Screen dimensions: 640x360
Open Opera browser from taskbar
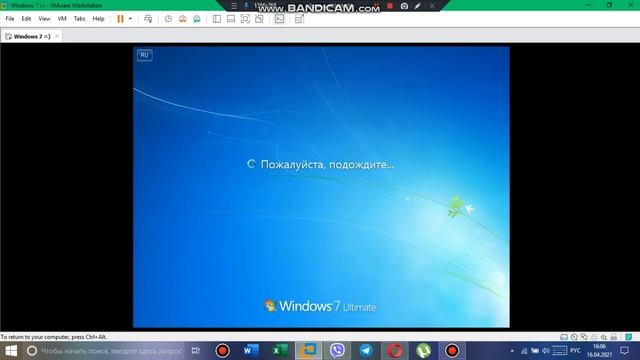(x=394, y=351)
